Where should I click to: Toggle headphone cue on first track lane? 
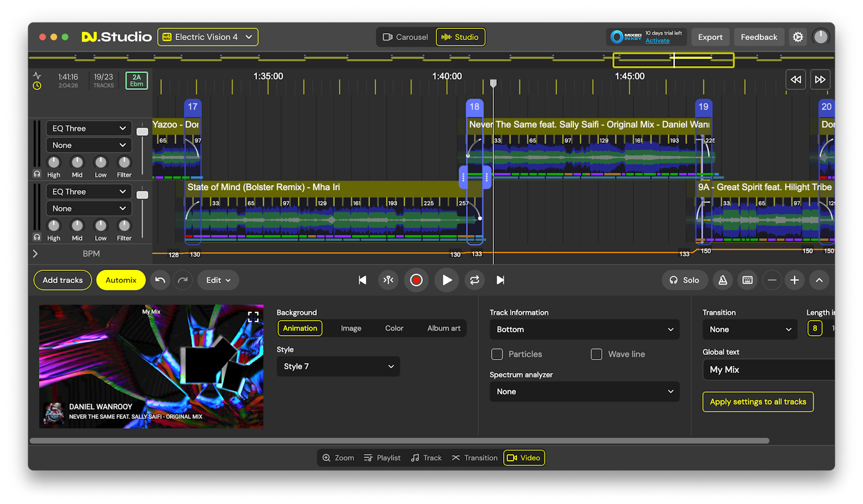(37, 174)
